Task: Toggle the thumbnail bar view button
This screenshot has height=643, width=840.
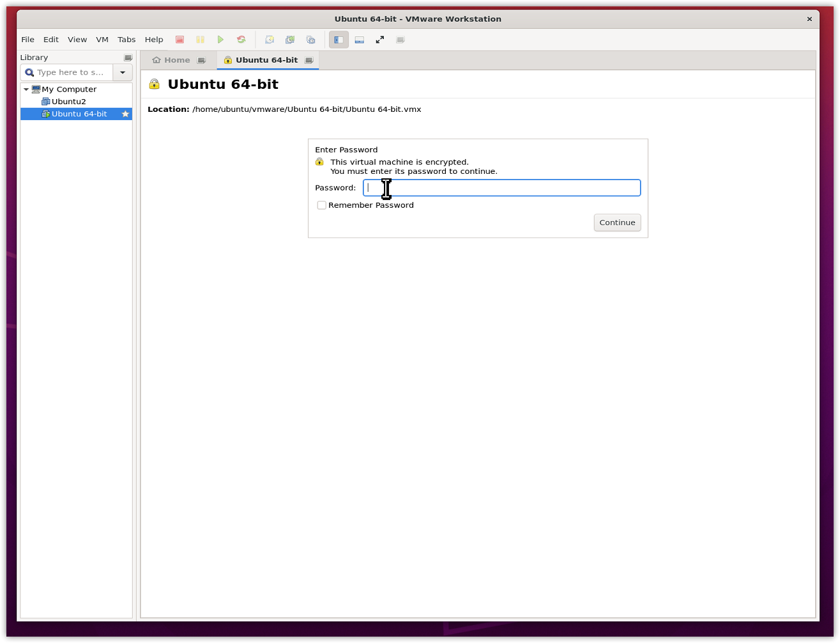Action: click(360, 40)
